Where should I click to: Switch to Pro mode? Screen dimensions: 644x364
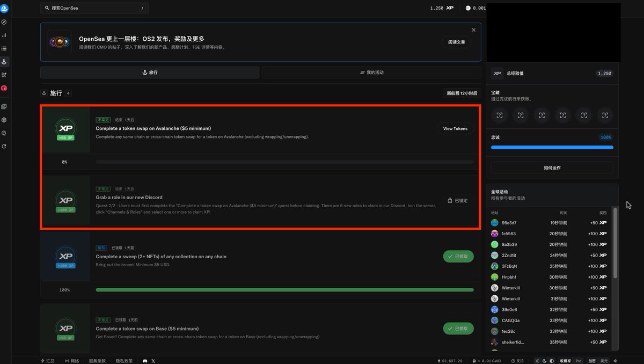click(x=579, y=361)
